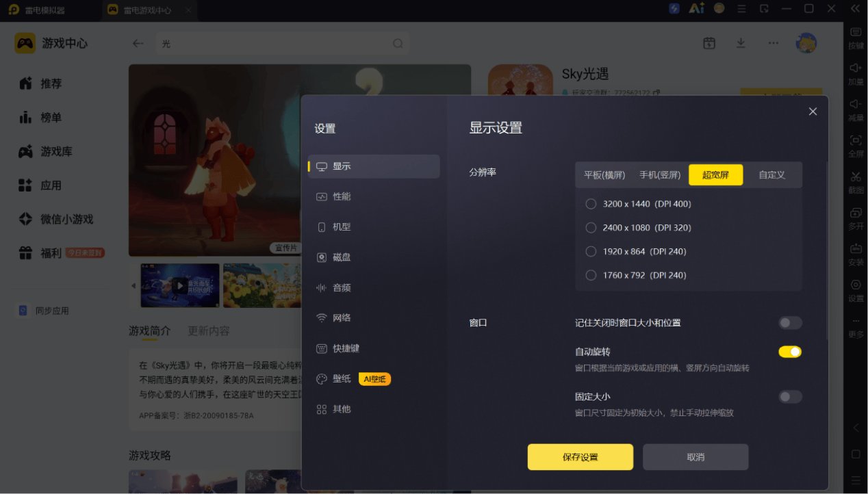Click the AI壁纸 badge
The height and width of the screenshot is (494, 868).
coord(374,378)
